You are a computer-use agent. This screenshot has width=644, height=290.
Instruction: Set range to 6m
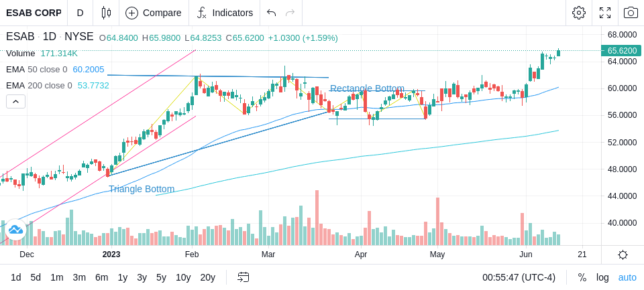pos(101,278)
